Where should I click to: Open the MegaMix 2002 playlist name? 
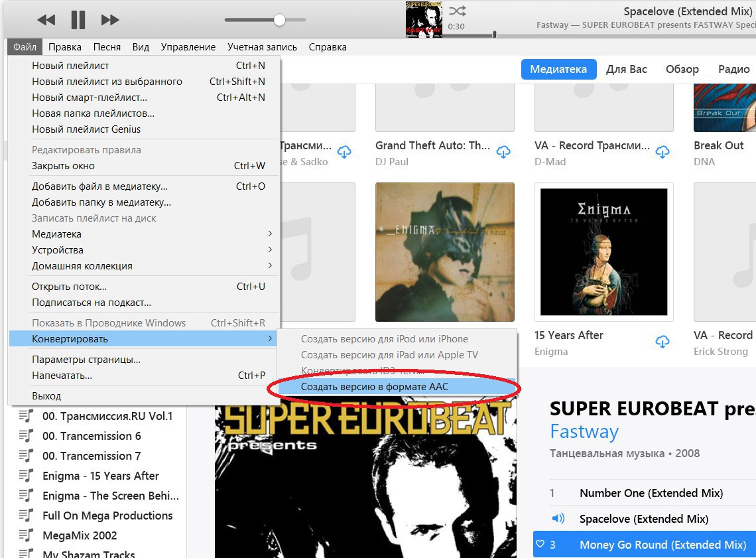[x=80, y=535]
